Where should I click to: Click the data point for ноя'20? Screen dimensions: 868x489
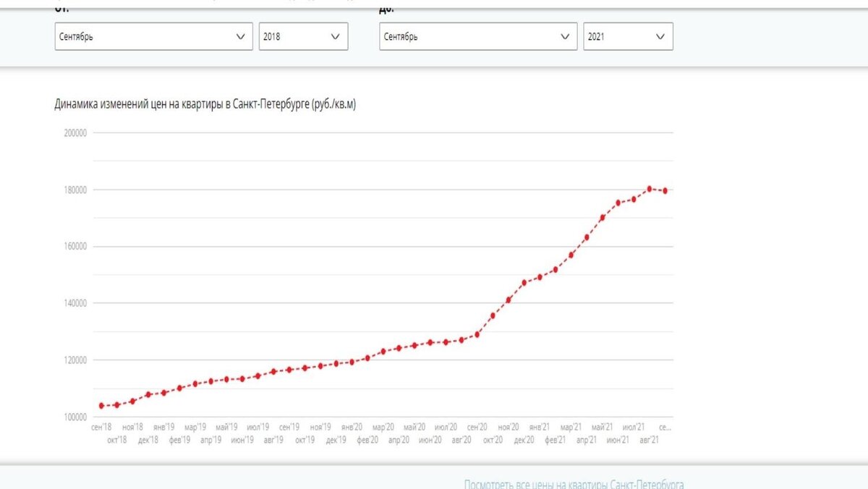509,299
